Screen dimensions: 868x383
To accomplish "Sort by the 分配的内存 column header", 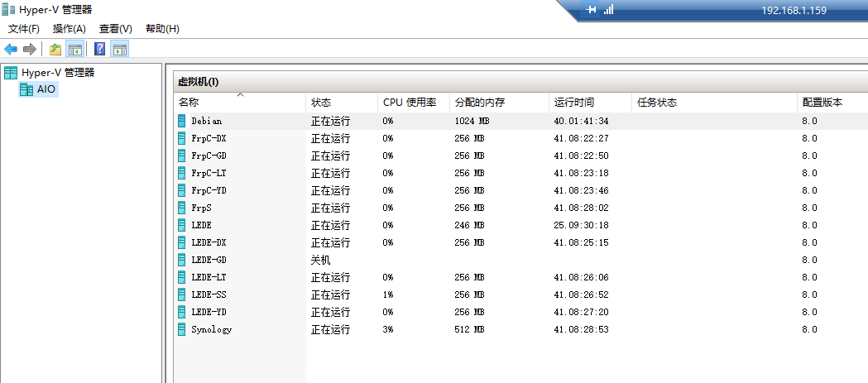I will tap(499, 103).
